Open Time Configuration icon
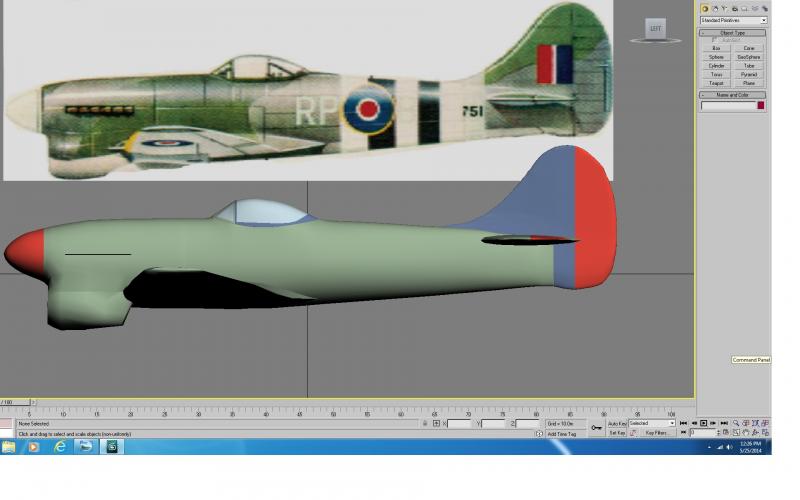This screenshot has height=500, width=800. click(726, 433)
